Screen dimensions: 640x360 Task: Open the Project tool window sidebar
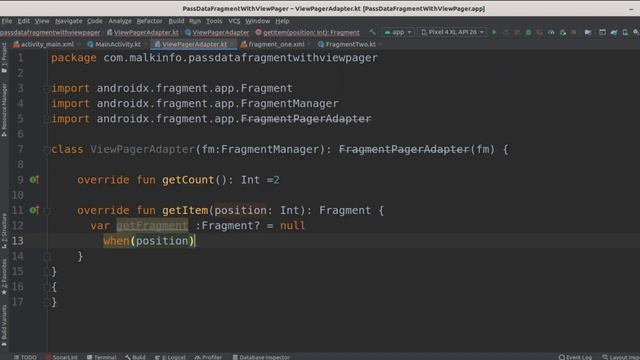[4, 58]
